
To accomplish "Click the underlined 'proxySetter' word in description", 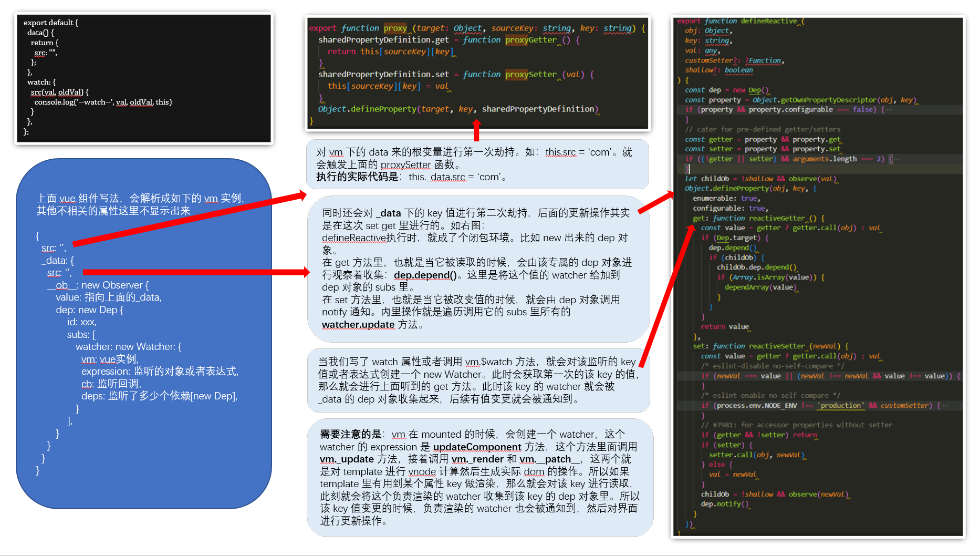I will tap(405, 164).
